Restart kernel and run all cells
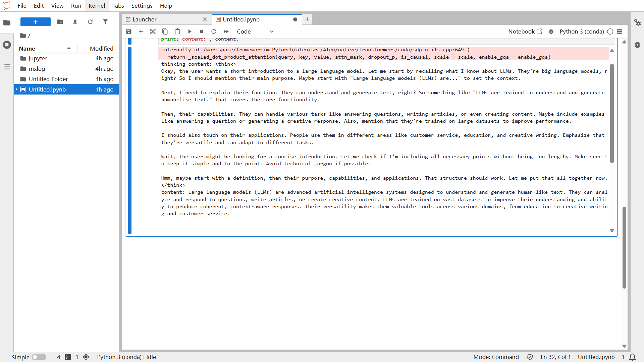The image size is (644, 362). (x=226, y=32)
